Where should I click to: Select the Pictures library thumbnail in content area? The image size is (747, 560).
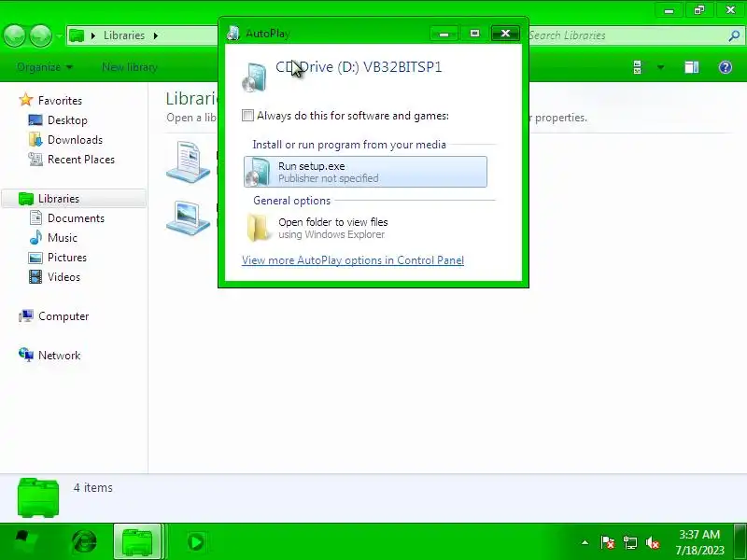(189, 218)
